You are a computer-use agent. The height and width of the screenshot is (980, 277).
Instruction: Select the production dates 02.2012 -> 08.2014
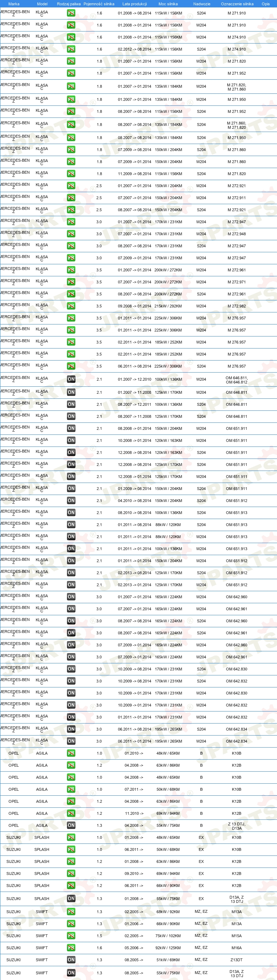click(135, 49)
